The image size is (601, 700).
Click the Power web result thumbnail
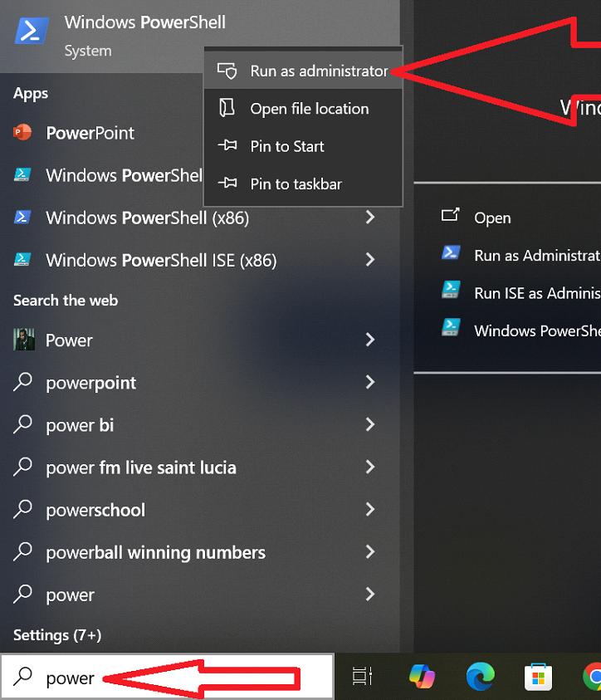(23, 340)
